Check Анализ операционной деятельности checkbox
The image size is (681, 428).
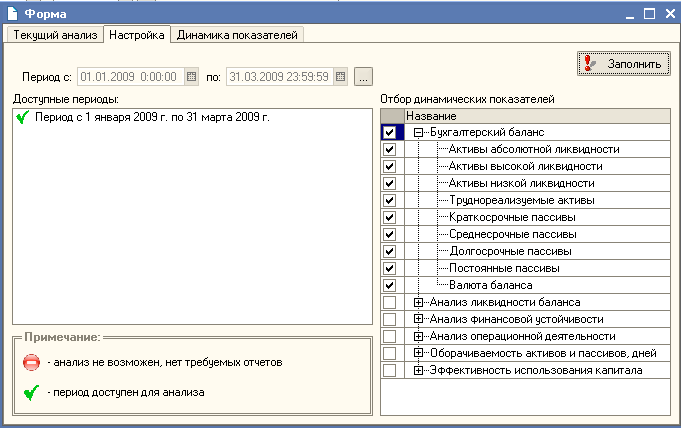tap(390, 336)
